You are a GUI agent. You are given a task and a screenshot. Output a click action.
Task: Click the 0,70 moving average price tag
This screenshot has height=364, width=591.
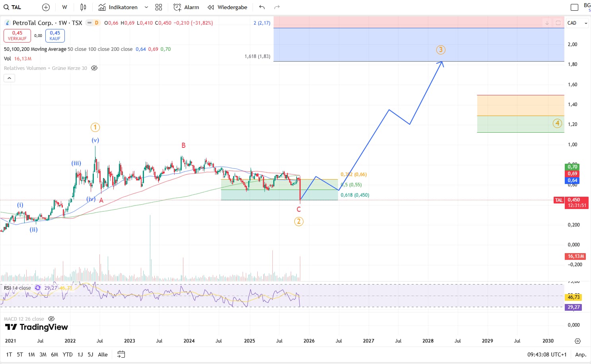pos(572,167)
